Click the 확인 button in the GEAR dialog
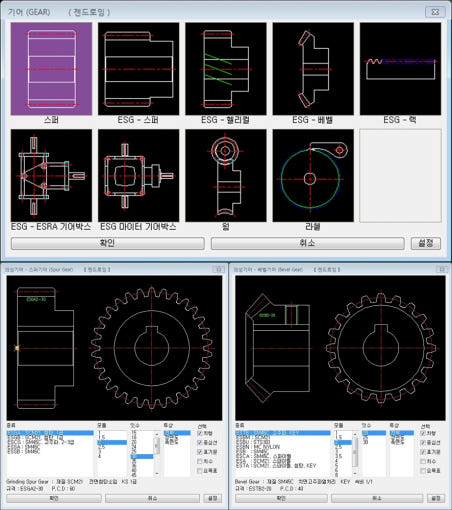This screenshot has width=452, height=510. tap(108, 243)
